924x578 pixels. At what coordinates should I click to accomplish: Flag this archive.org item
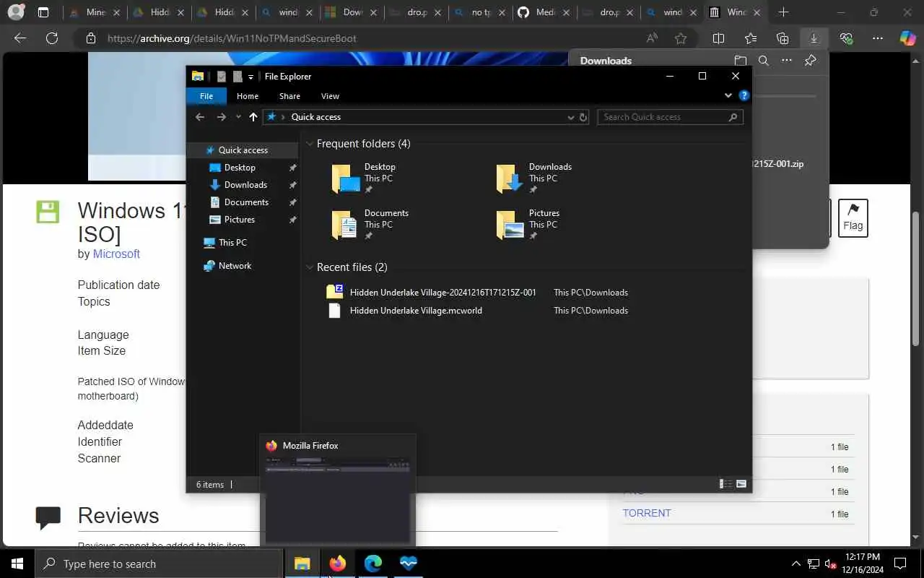[x=853, y=218]
